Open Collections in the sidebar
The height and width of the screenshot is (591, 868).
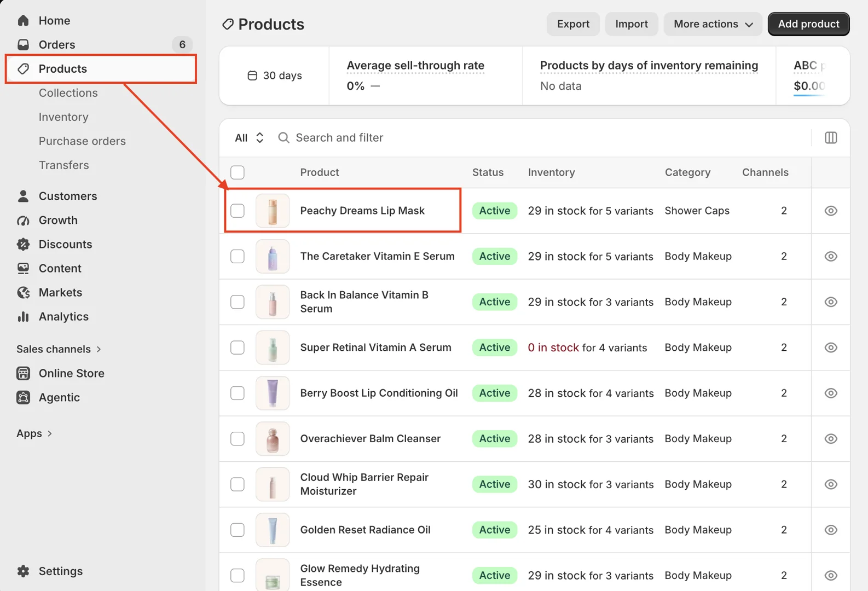click(x=68, y=93)
